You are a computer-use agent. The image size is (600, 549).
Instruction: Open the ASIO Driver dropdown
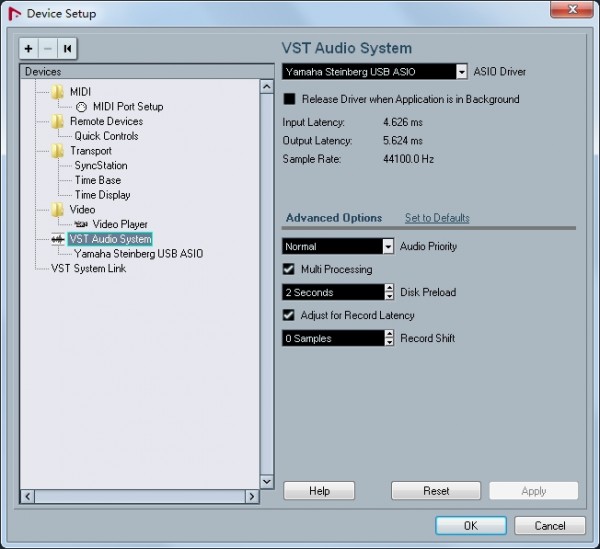pyautogui.click(x=461, y=72)
